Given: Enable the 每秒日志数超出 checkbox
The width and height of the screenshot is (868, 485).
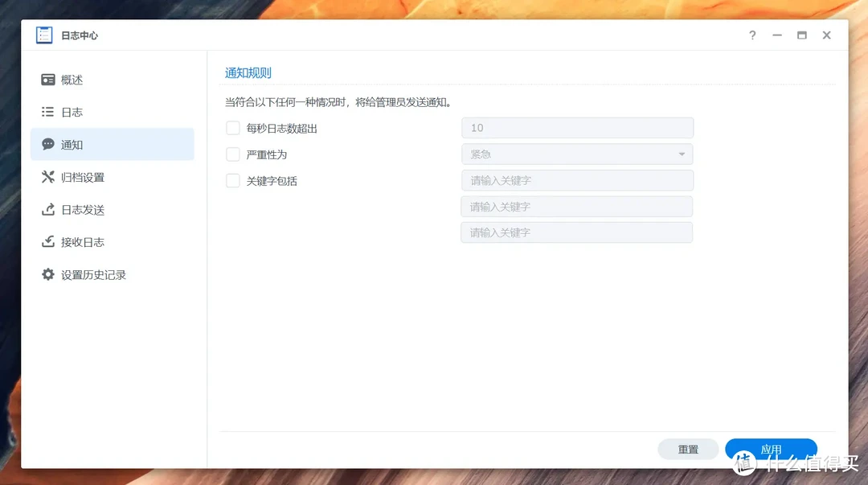Looking at the screenshot, I should coord(233,128).
